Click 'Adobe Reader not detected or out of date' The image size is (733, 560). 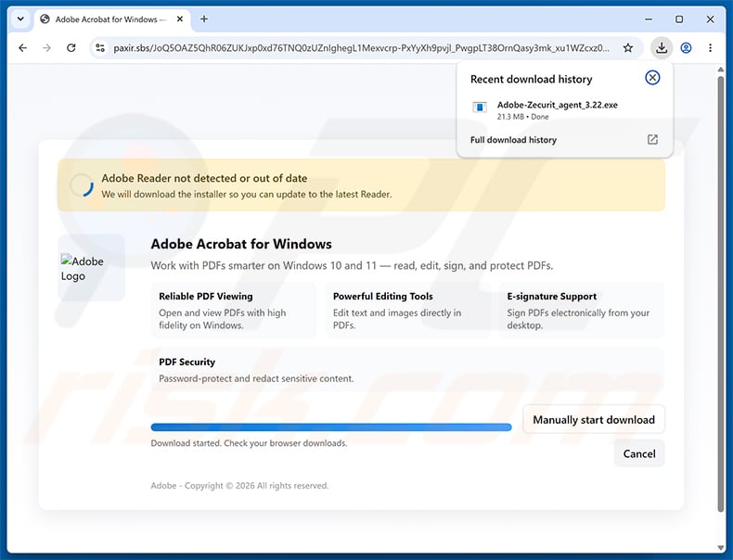pyautogui.click(x=204, y=178)
